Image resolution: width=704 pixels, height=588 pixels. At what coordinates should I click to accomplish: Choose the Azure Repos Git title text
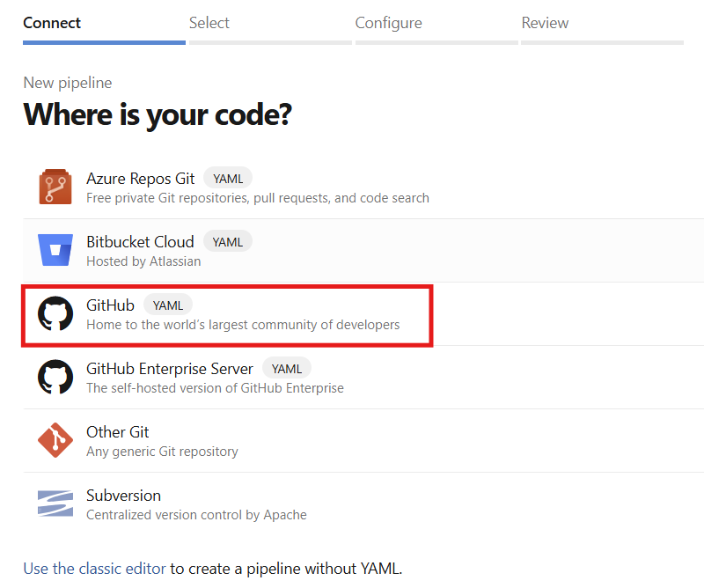point(141,179)
